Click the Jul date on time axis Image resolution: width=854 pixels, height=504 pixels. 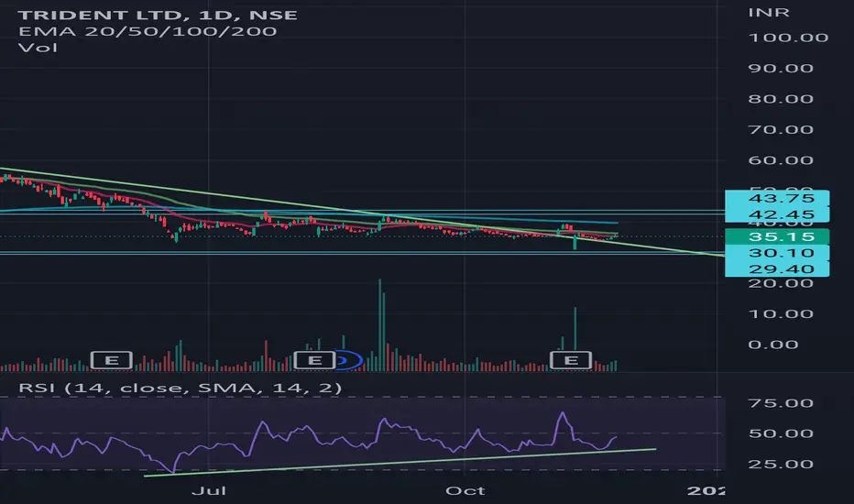[x=209, y=490]
